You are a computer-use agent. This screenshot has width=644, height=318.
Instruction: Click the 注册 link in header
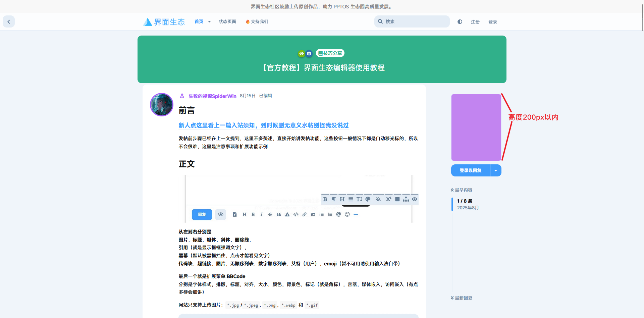coord(475,22)
